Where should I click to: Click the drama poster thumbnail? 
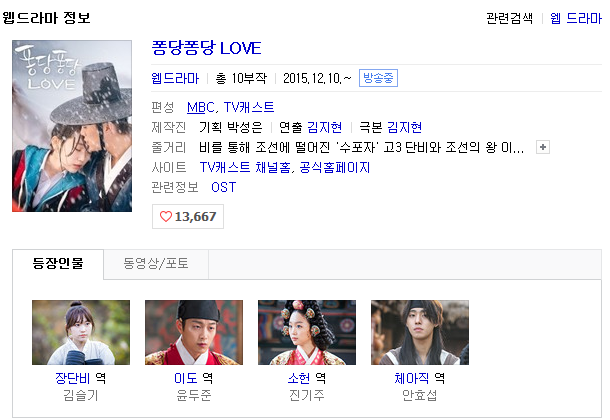pos(72,126)
